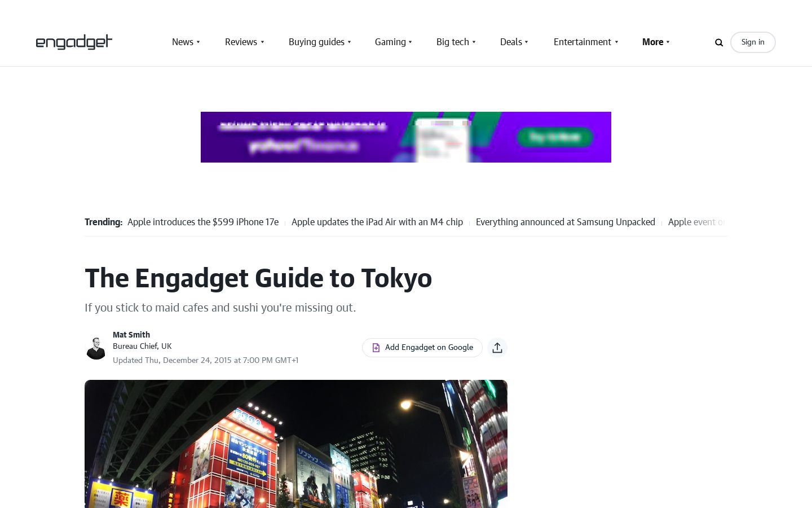
Task: Expand the Gaming dropdown arrow
Action: coord(411,42)
